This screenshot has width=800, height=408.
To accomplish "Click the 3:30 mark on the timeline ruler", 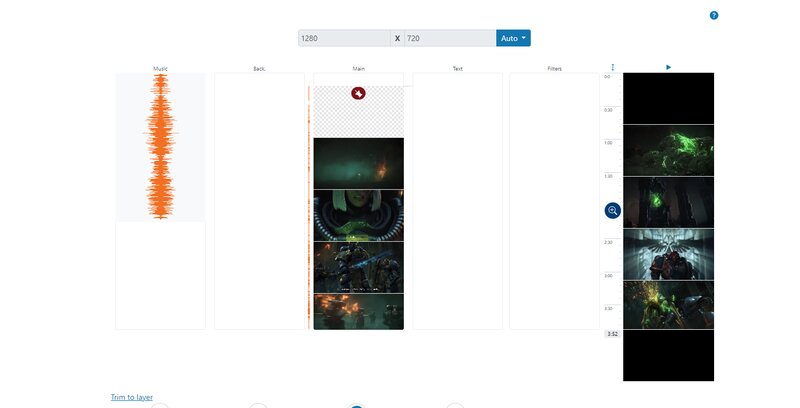I will pos(608,309).
